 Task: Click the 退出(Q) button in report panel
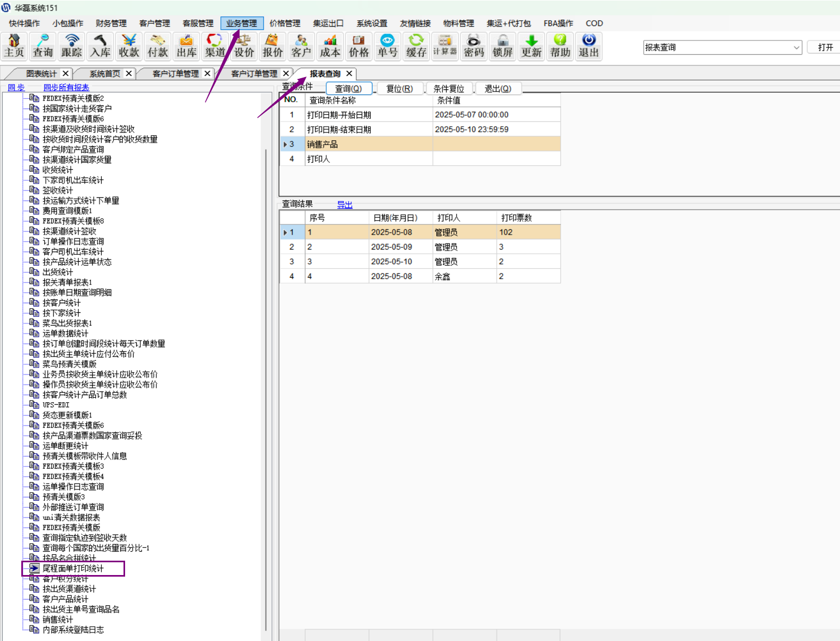coord(498,88)
